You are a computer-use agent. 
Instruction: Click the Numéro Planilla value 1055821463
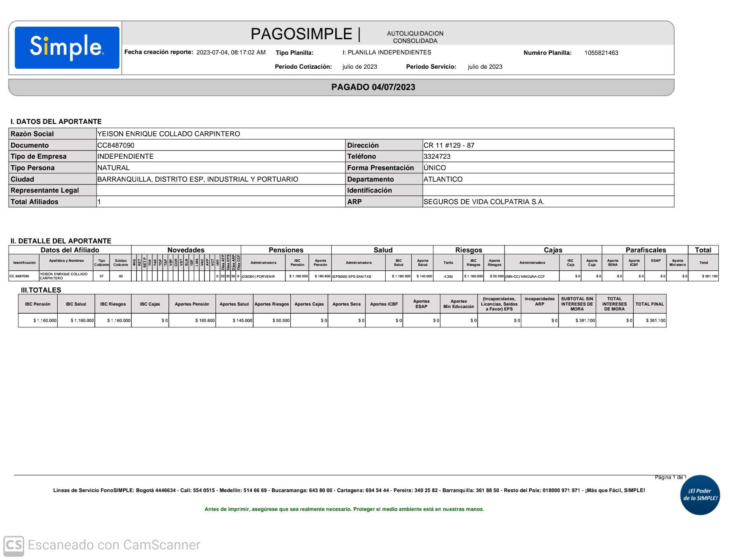[x=601, y=53]
